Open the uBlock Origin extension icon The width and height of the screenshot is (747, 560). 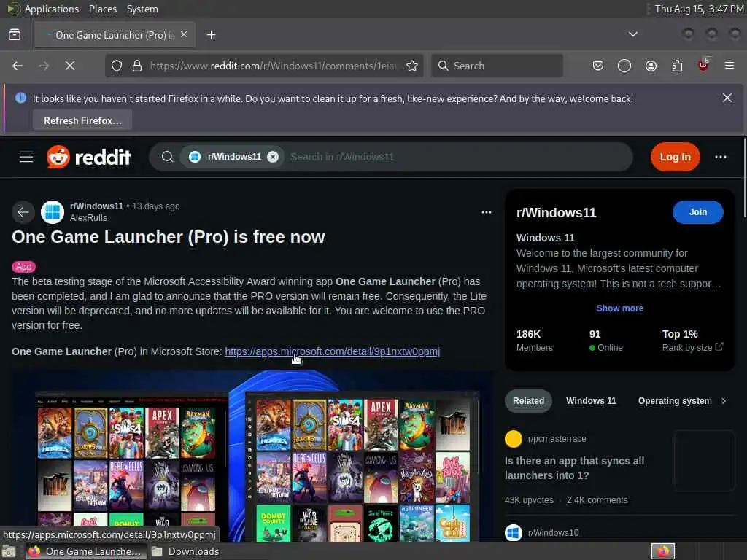click(703, 65)
